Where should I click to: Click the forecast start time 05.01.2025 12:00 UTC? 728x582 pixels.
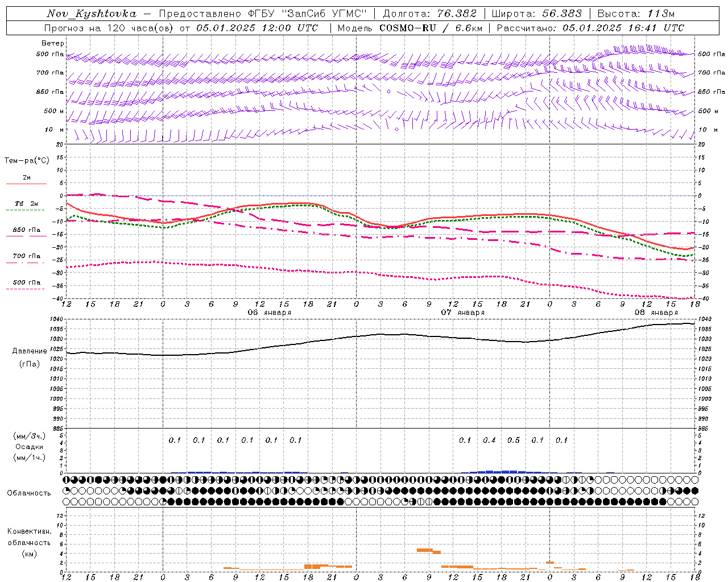(257, 28)
